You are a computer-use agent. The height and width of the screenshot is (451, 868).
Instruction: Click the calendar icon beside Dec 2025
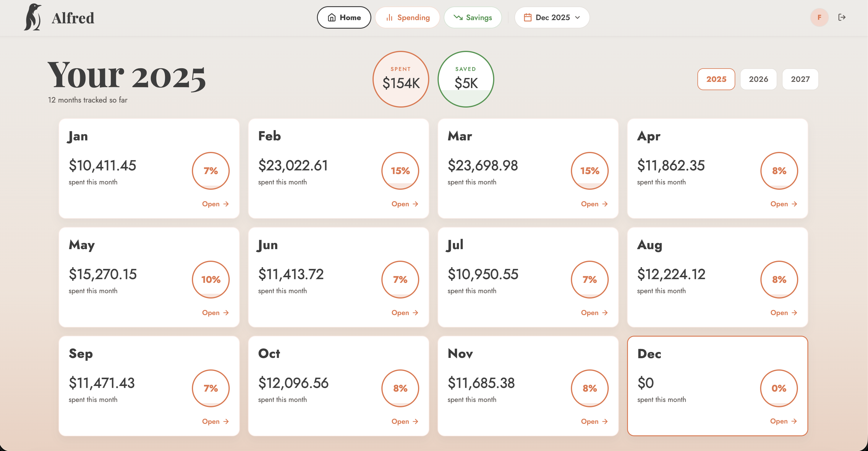(527, 17)
